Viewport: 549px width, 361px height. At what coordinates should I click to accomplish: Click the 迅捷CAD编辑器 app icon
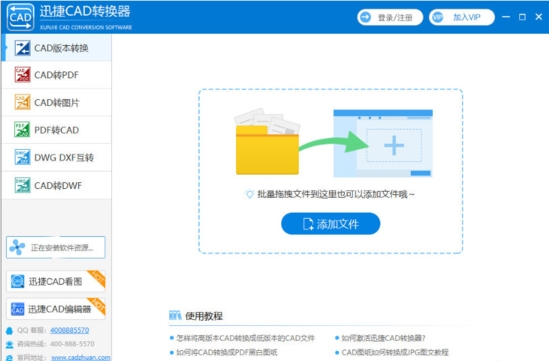18,309
